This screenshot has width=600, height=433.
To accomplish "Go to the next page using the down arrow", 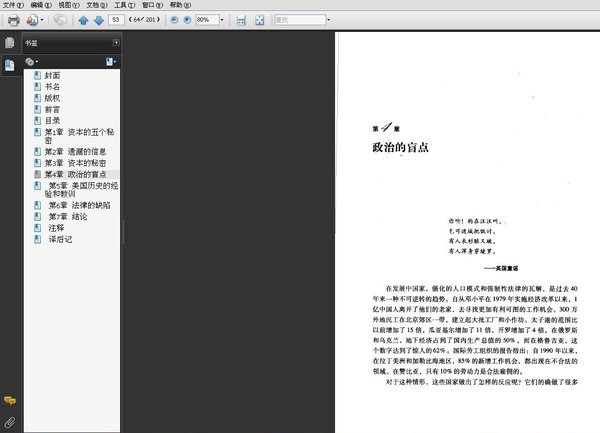I will [98, 20].
